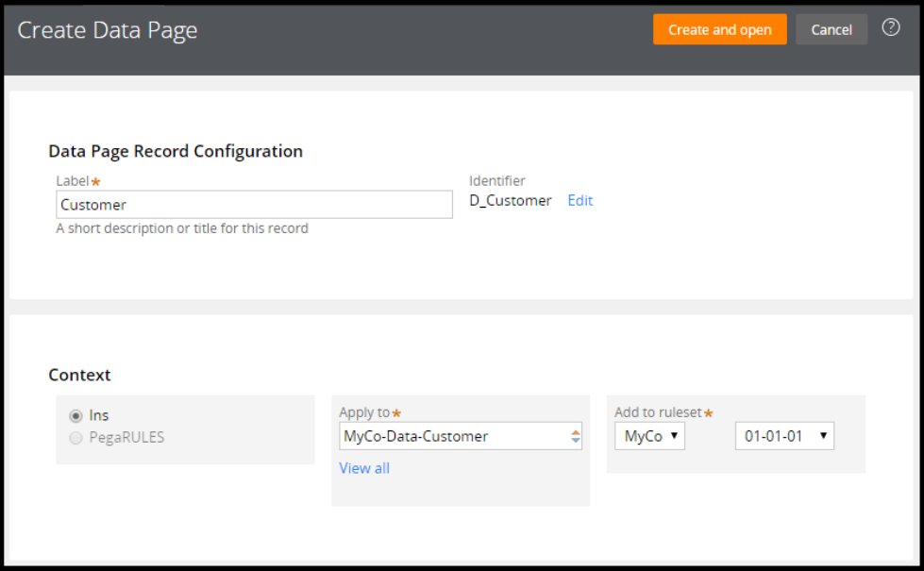Click the Apply to combo box arrows

(575, 436)
